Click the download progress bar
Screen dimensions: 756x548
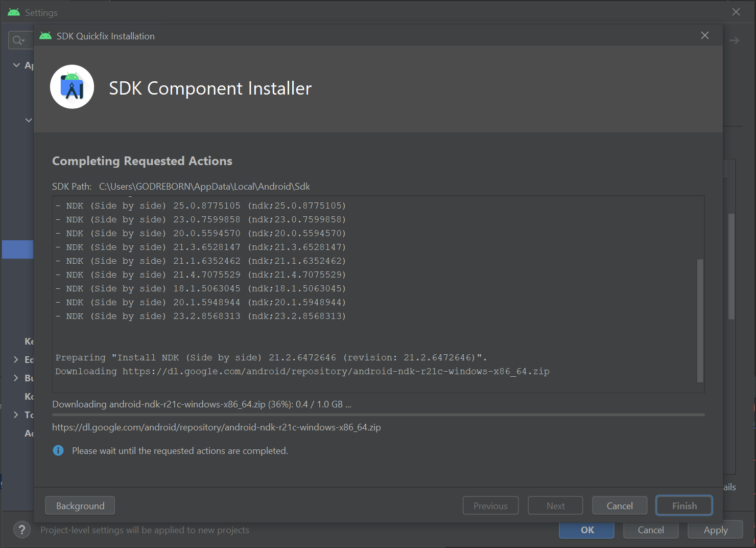379,415
